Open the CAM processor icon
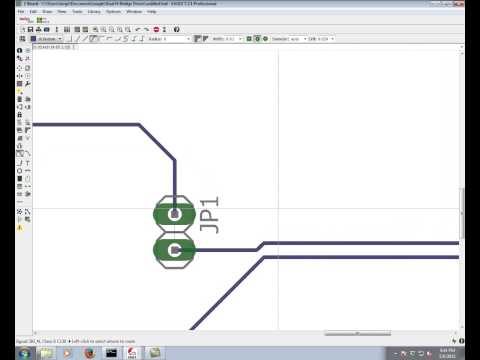 point(47,29)
